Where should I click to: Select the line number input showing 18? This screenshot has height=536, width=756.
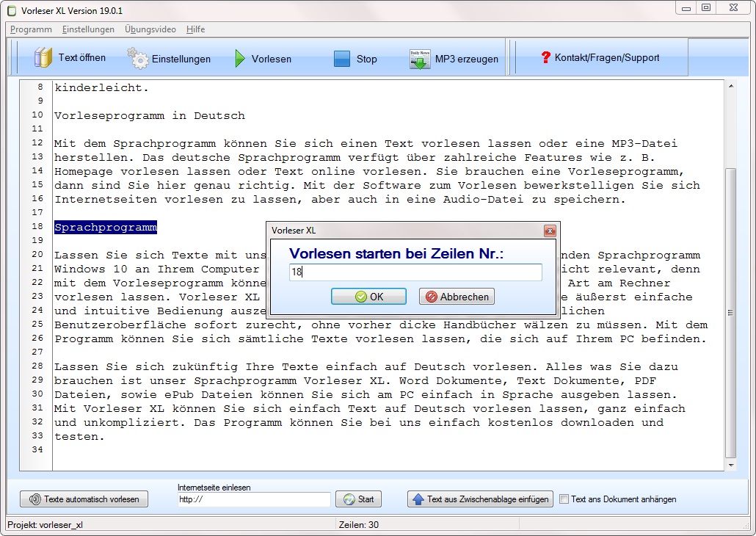(x=415, y=272)
